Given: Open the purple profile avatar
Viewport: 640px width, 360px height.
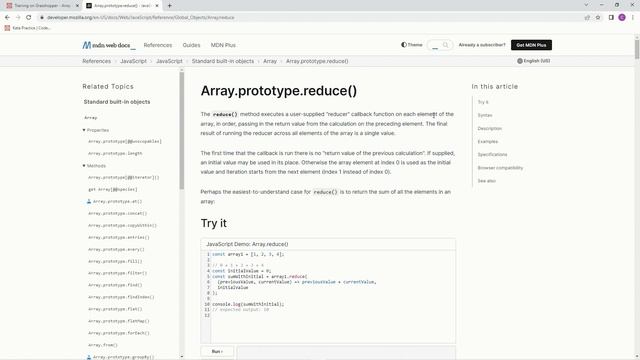Looking at the screenshot, I should click(x=622, y=18).
